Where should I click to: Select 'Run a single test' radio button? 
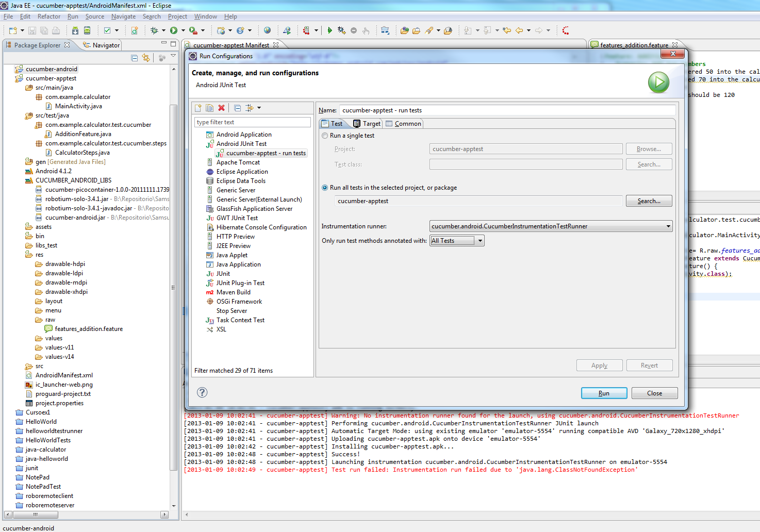[325, 136]
